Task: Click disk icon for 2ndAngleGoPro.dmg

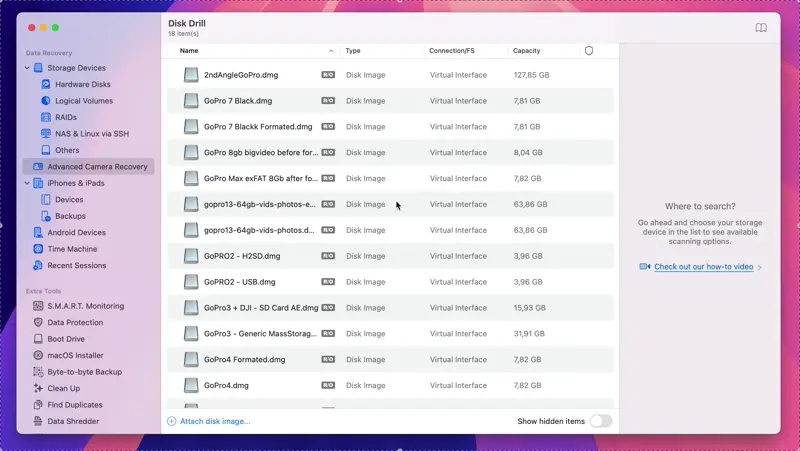Action: tap(191, 75)
